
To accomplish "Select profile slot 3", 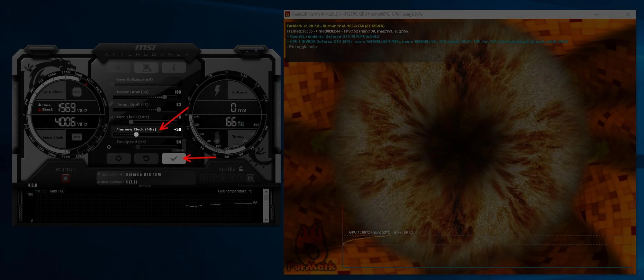I will pos(223,178).
